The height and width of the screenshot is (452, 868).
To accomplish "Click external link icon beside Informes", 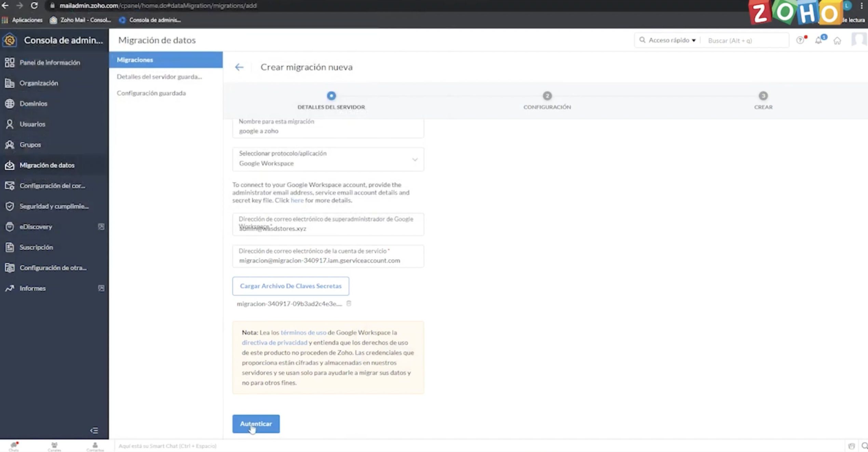I will 101,288.
